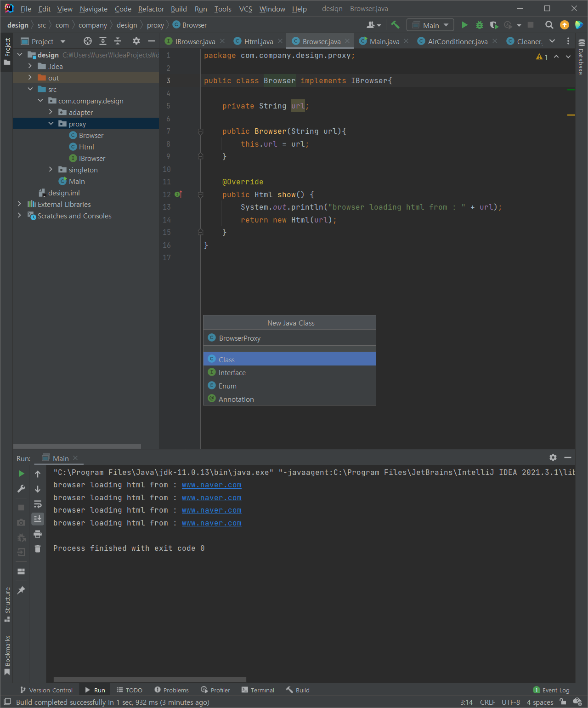
Task: Rerun Main in Run panel
Action: click(21, 474)
